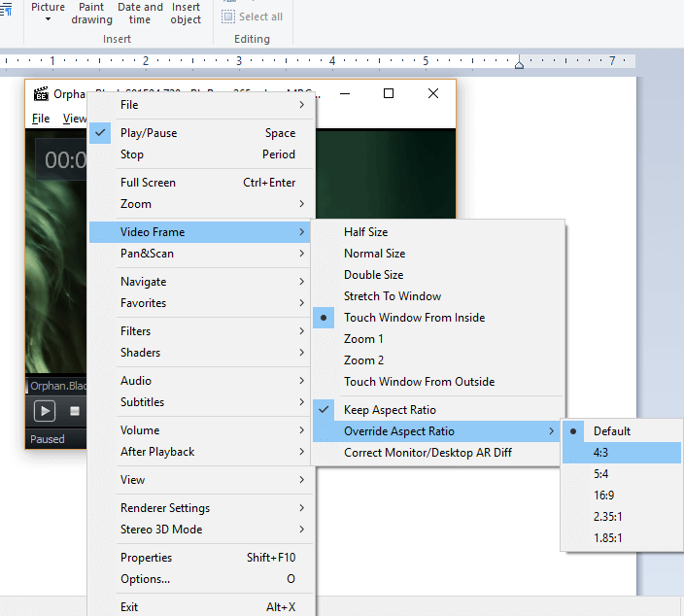Open the After Playback submenu
This screenshot has height=616, width=684.
200,452
